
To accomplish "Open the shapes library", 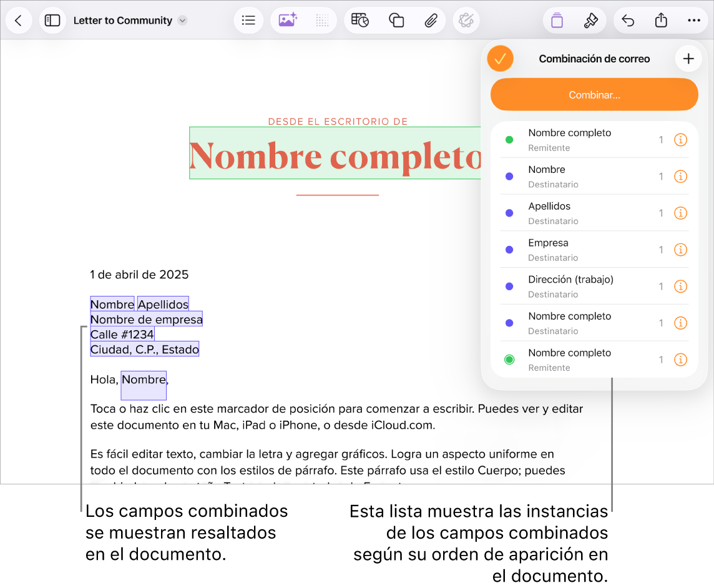I will tap(396, 20).
